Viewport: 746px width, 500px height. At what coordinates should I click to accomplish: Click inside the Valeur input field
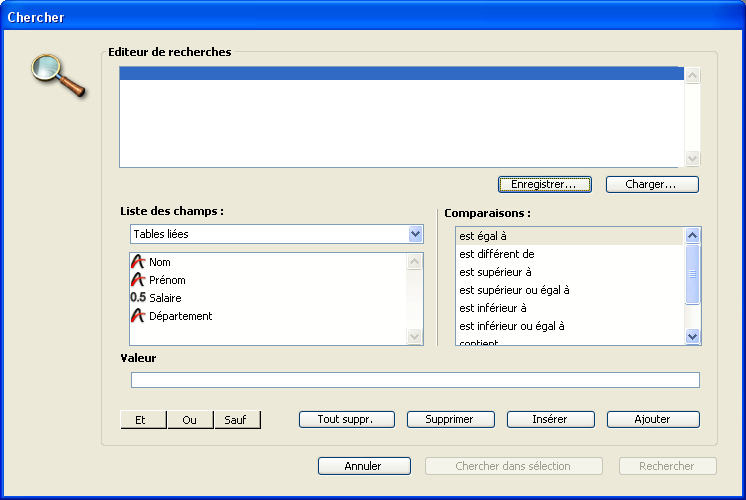415,380
